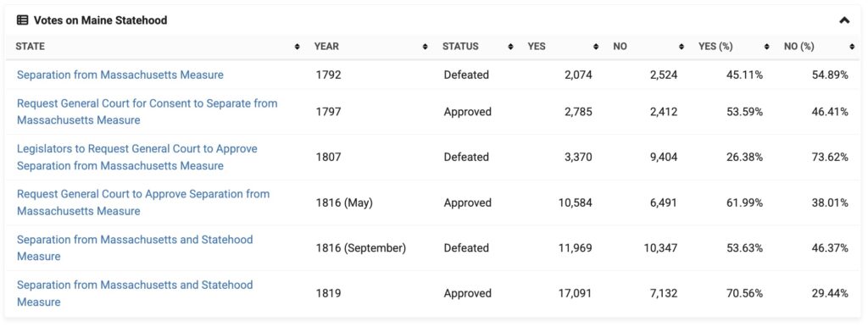Sort by YEAR column arrows
This screenshot has width=868, height=327.
pos(426,47)
